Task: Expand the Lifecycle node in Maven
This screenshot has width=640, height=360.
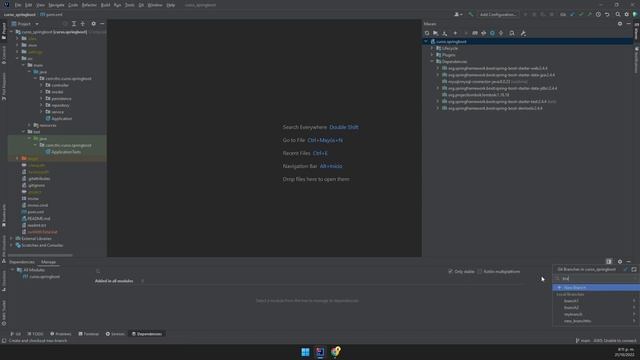Action: coord(432,48)
